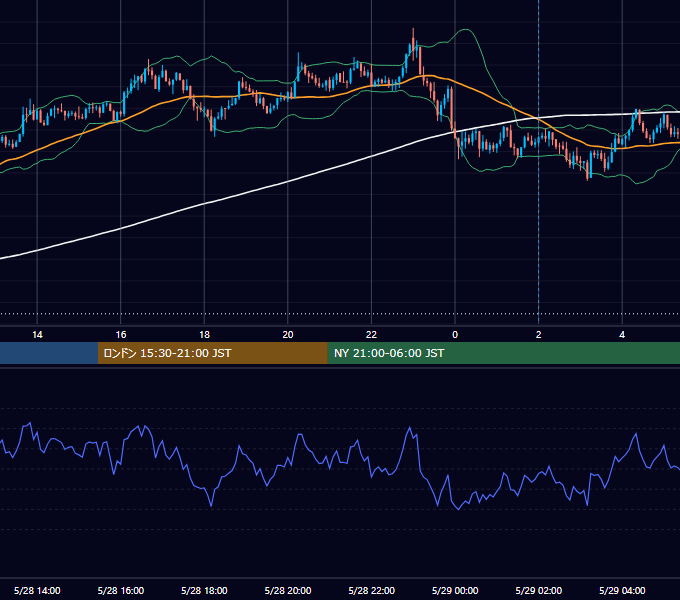Click hour label 14 on time axis
This screenshot has height=600, width=680.
click(x=37, y=335)
